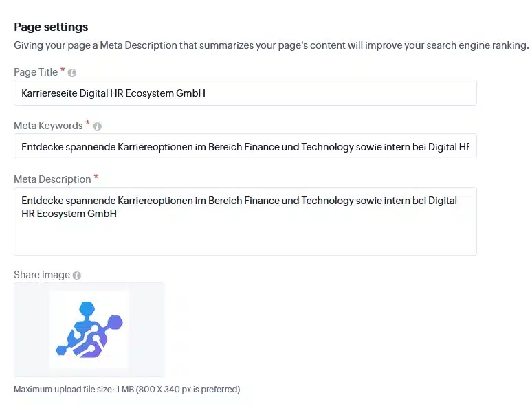Click the red asterisk next to Page Title

(x=63, y=71)
